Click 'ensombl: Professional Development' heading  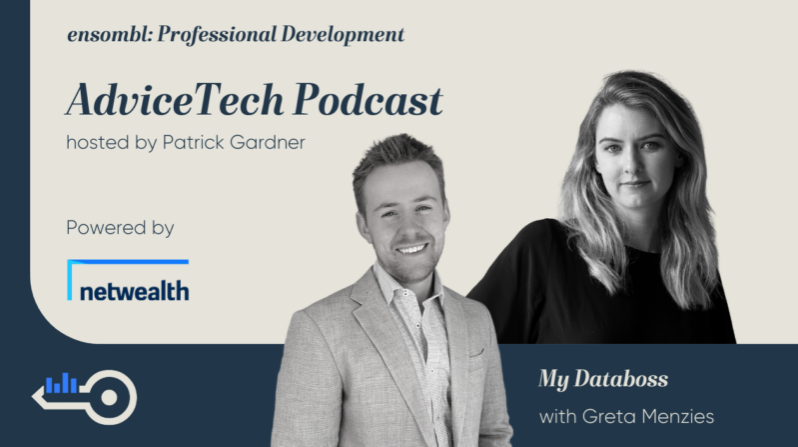pyautogui.click(x=236, y=35)
